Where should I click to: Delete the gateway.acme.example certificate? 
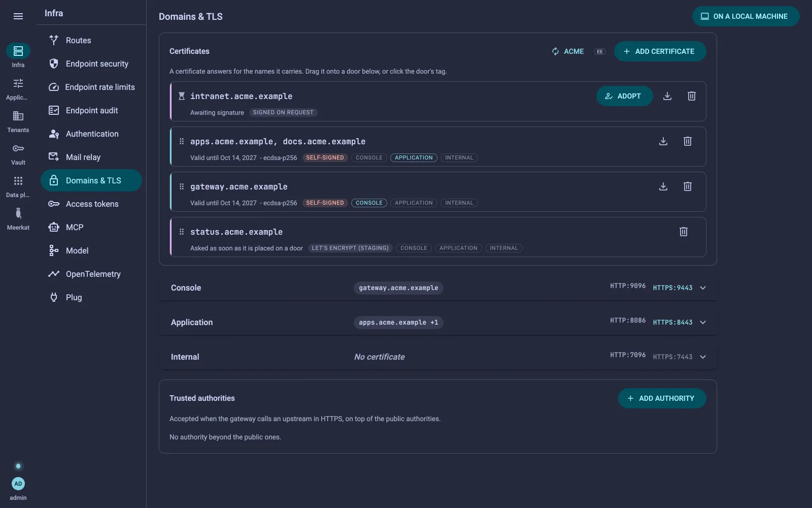click(x=688, y=186)
